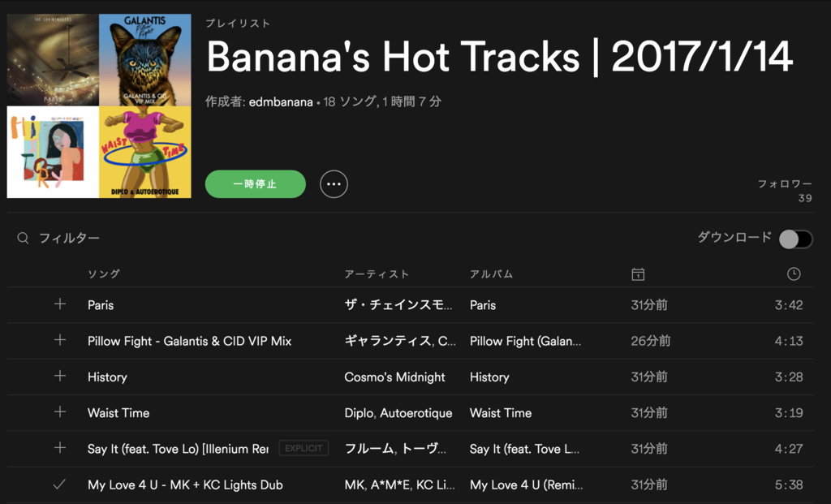Screen dimensions: 831x504
Task: Click plus icon beside Pillow Fight track
Action: click(x=59, y=340)
